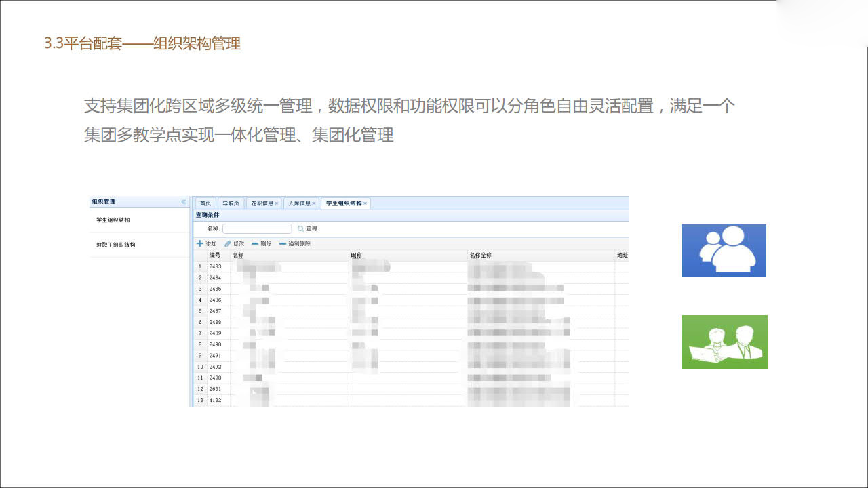Switch to the 在职信息 tab
Screen dimensions: 868x488
pyautogui.click(x=262, y=203)
